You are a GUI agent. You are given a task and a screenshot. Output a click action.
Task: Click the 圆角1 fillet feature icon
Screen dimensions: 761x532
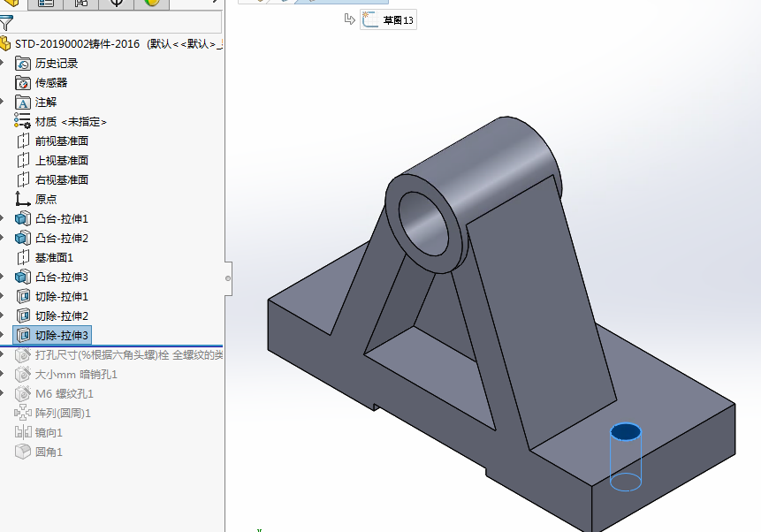23,452
